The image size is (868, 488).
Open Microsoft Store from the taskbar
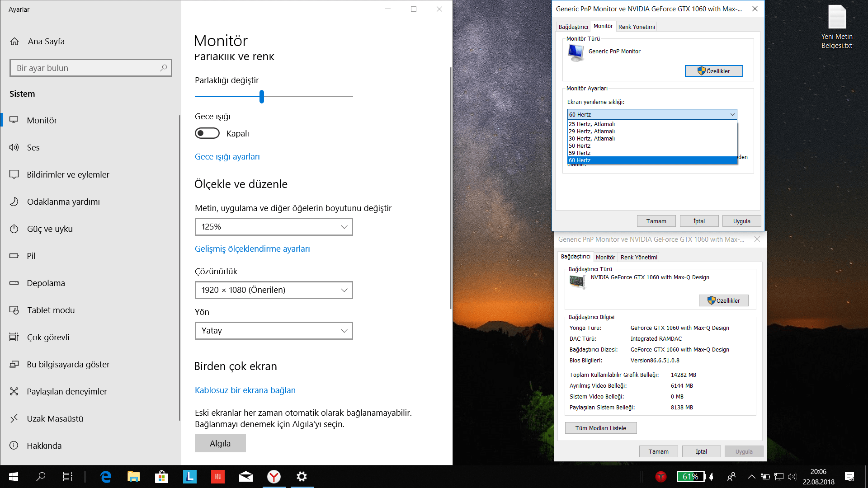161,476
